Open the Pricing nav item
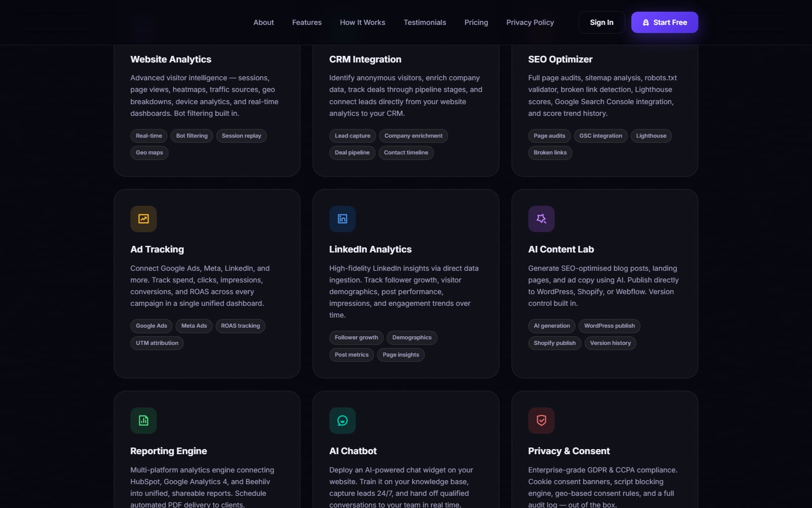This screenshot has width=812, height=508. tap(476, 22)
